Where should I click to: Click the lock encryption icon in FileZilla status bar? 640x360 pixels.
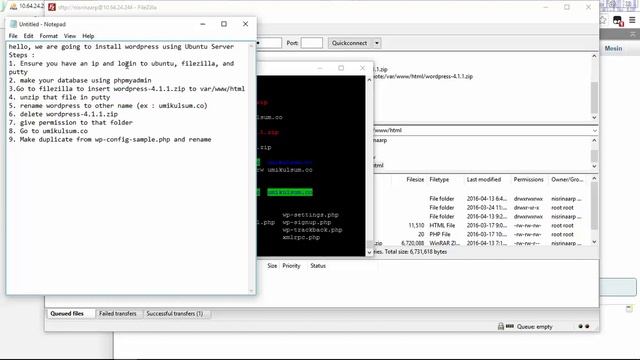click(500, 326)
